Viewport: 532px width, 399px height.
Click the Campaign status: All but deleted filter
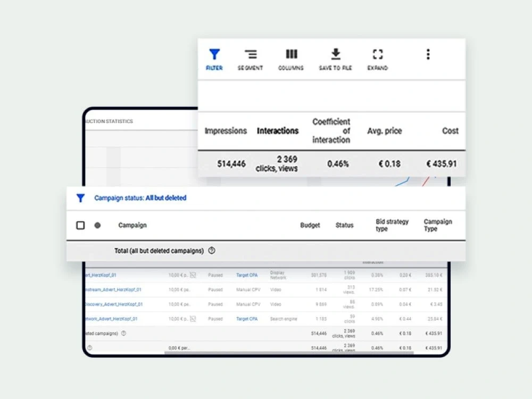click(140, 198)
